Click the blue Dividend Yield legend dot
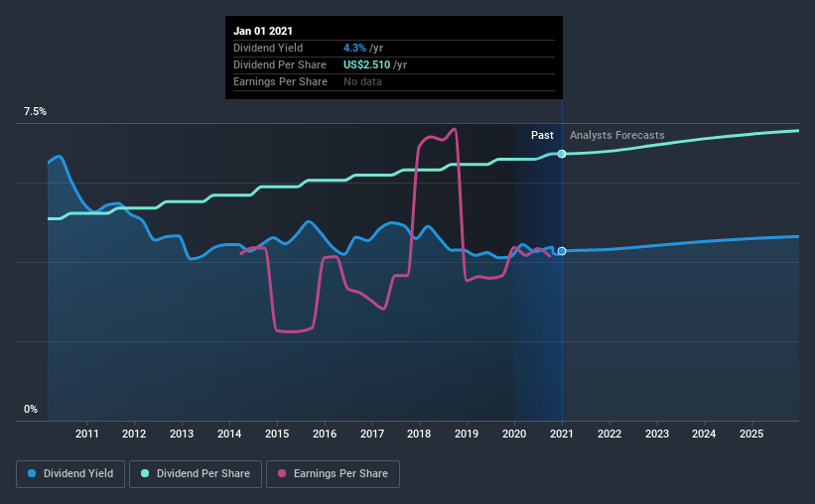 pyautogui.click(x=32, y=473)
